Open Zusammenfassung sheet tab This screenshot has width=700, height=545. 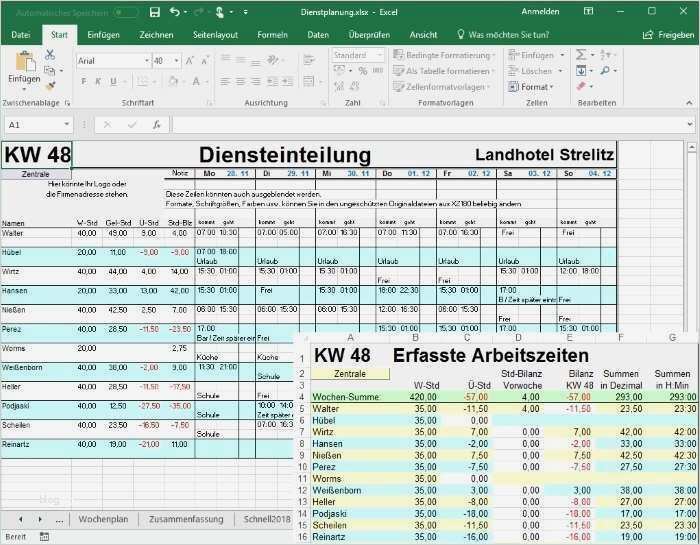point(186,519)
